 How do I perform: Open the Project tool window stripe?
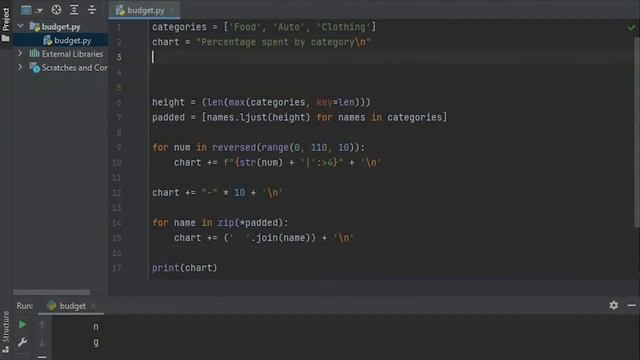(6, 24)
